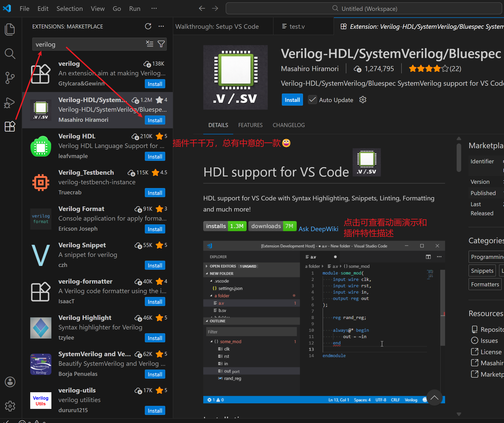Screen dimensions: 504x423
Task: Clear extensions search results
Action: click(150, 44)
